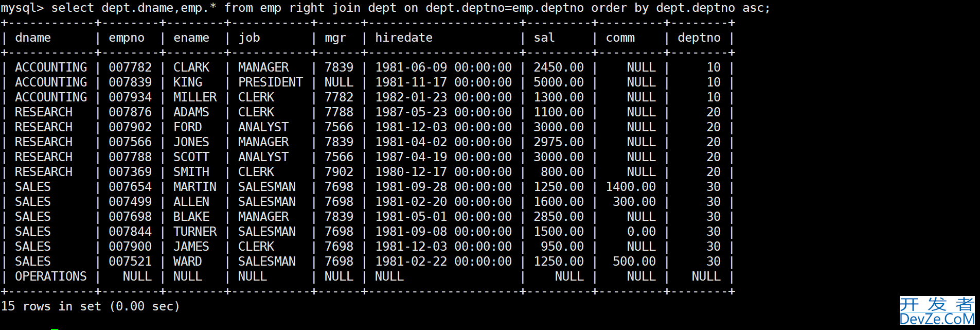Select the employee name CLARK
The height and width of the screenshot is (330, 980).
[191, 67]
